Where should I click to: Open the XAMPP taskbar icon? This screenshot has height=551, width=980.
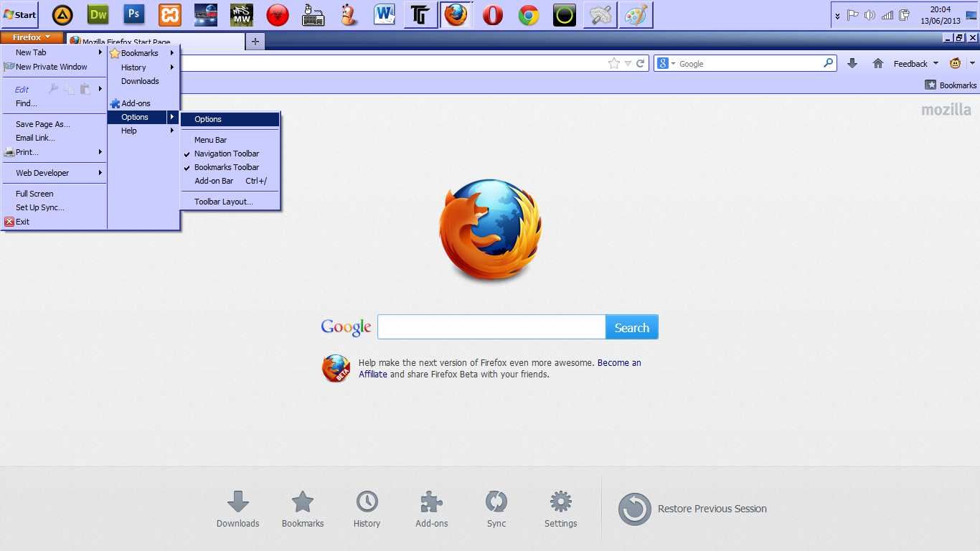[170, 14]
